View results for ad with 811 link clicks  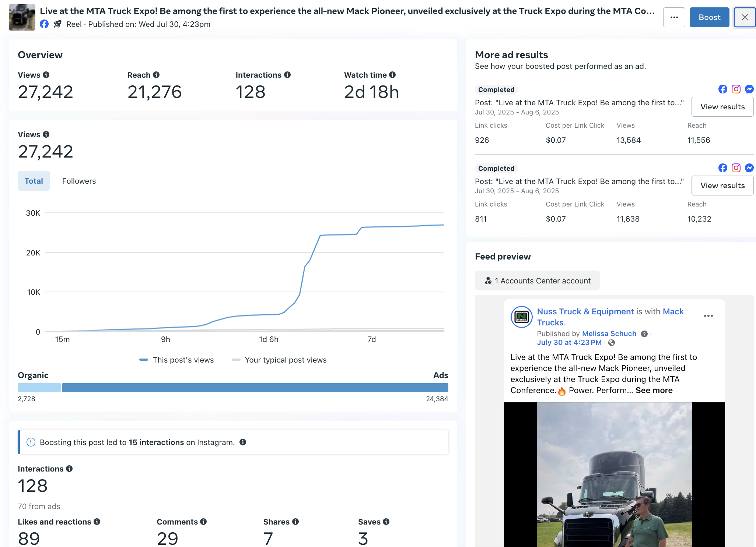[x=722, y=186]
